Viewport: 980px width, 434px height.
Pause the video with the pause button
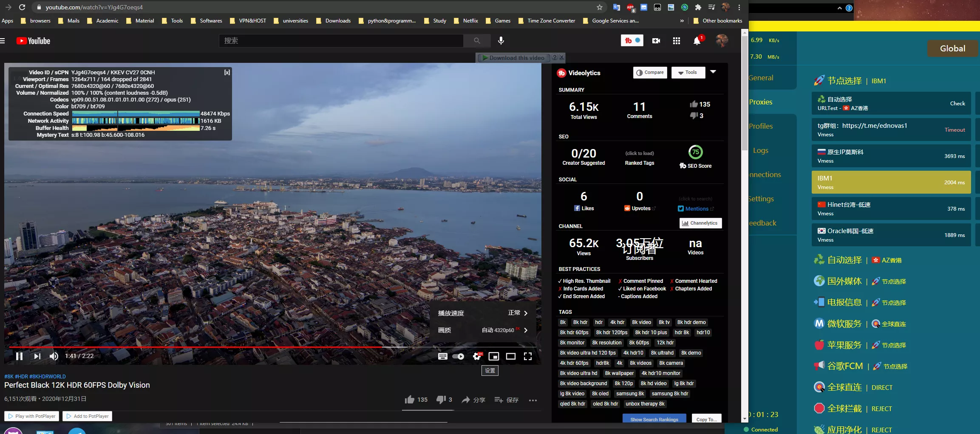(x=19, y=356)
